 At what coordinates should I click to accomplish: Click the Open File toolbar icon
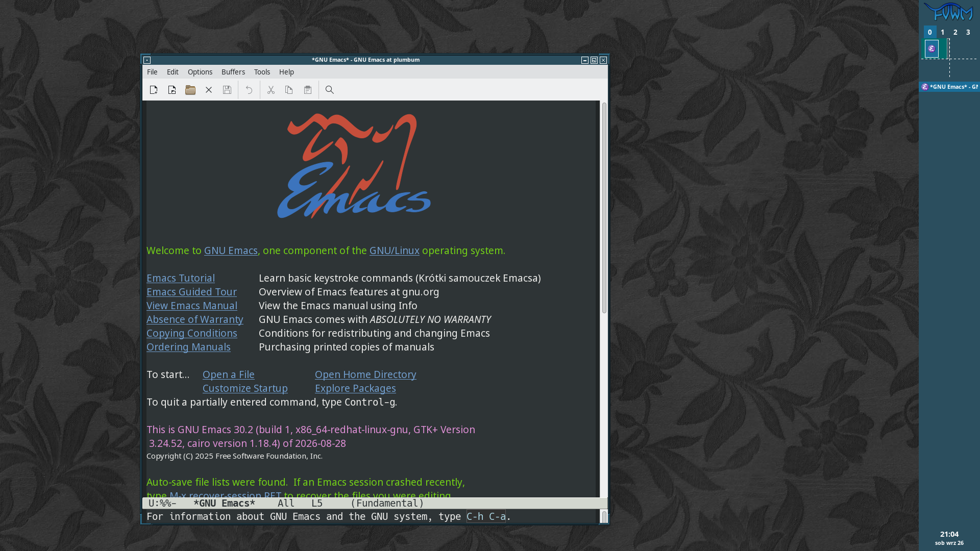click(x=172, y=90)
